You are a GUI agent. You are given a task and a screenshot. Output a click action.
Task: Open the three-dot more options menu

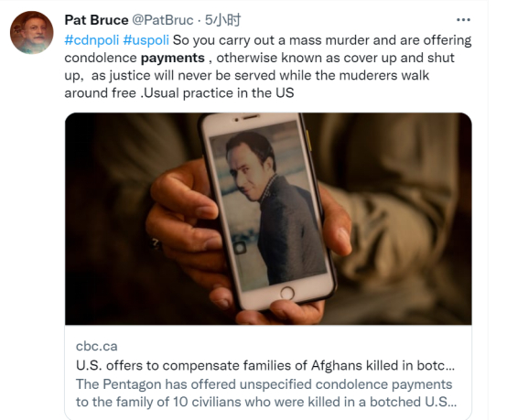[x=463, y=20]
